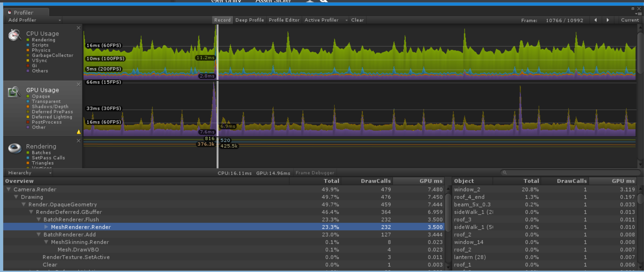
Task: Click the hierarchy search field
Action: (570, 173)
